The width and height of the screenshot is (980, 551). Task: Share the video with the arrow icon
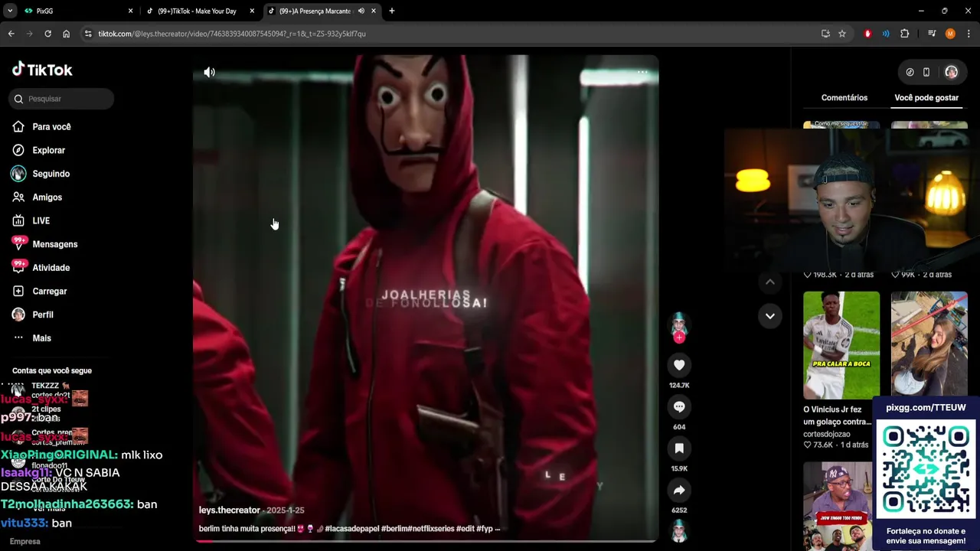[x=679, y=490]
